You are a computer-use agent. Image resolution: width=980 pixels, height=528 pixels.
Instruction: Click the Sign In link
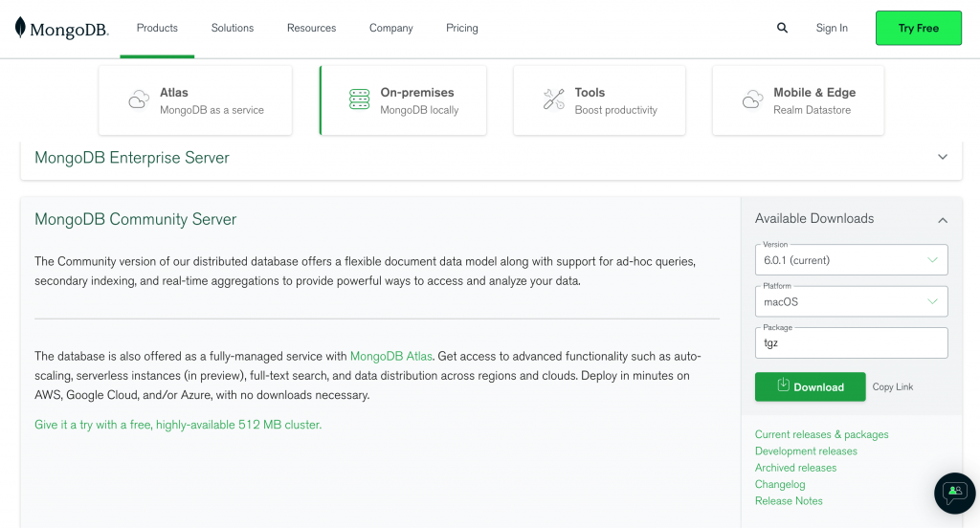[x=832, y=28]
